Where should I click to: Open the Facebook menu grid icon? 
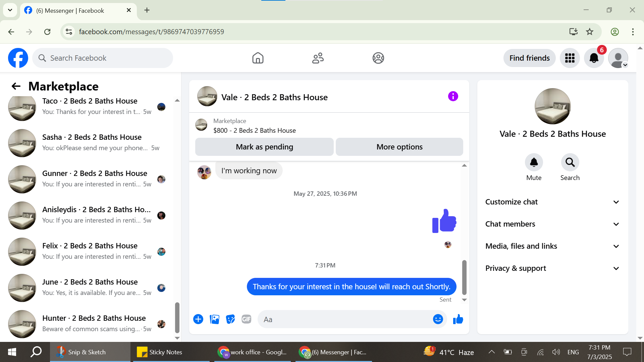click(x=570, y=58)
